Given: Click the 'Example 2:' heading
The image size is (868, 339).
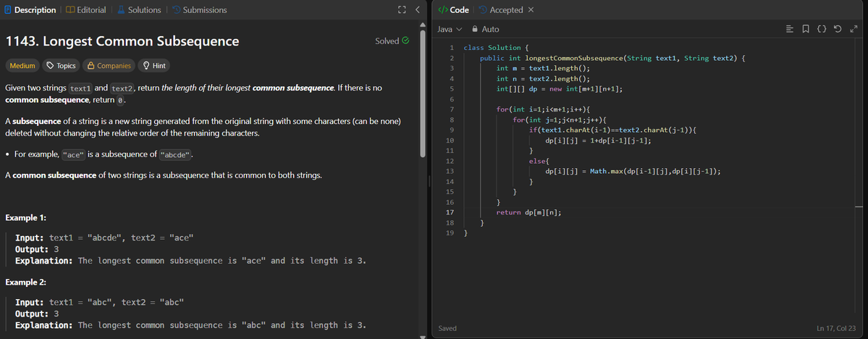Looking at the screenshot, I should click(x=25, y=282).
